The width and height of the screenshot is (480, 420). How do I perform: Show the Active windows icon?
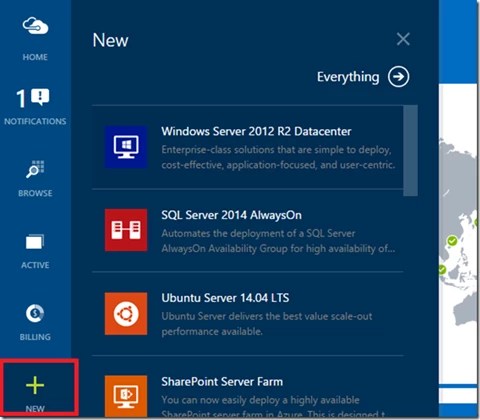[x=35, y=242]
